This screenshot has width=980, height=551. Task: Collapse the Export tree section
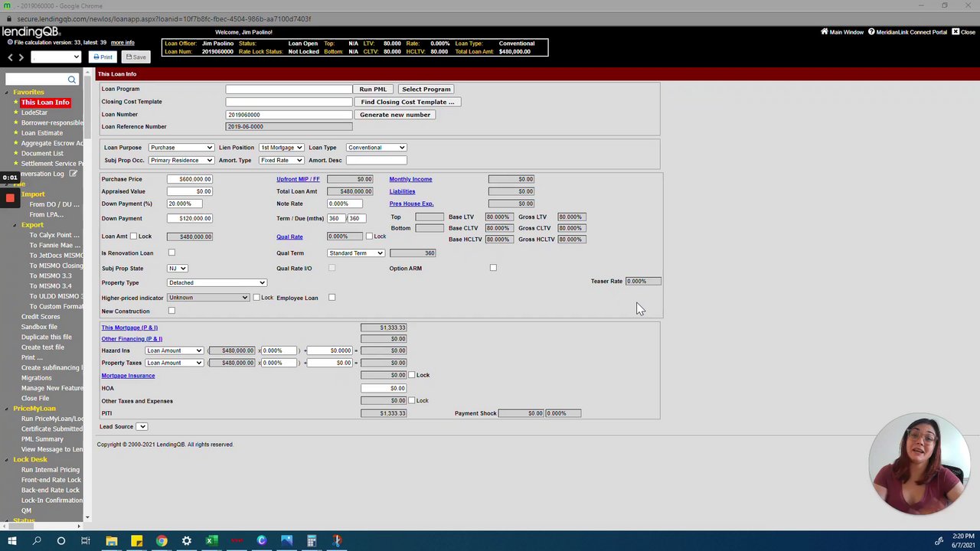pos(15,225)
